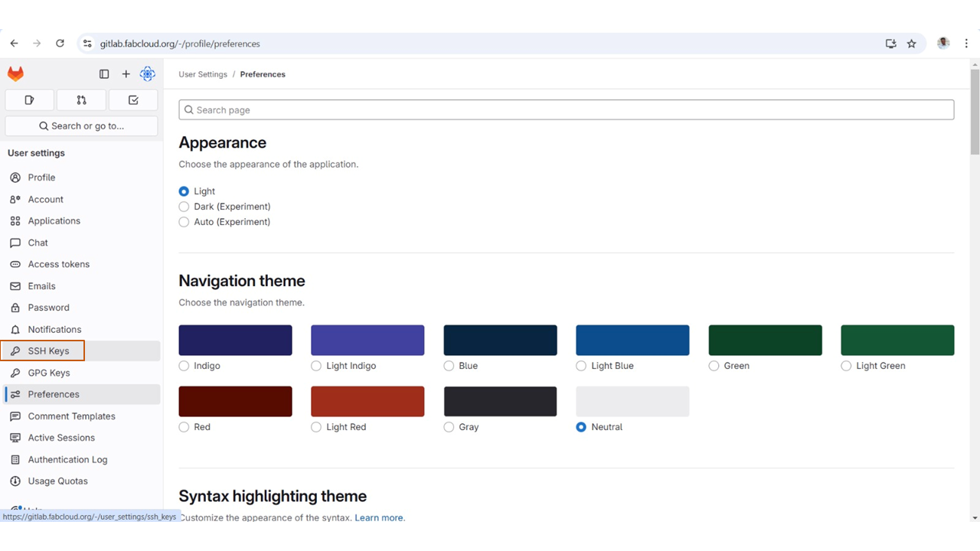Open the Profile settings page
Viewport: 980px width, 551px height.
(83, 178)
